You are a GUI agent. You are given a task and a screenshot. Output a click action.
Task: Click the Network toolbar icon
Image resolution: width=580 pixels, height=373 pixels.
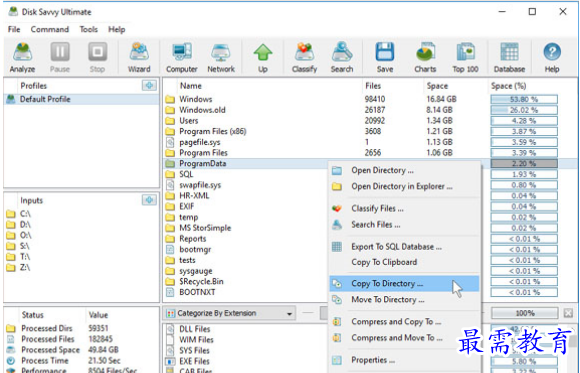click(221, 57)
